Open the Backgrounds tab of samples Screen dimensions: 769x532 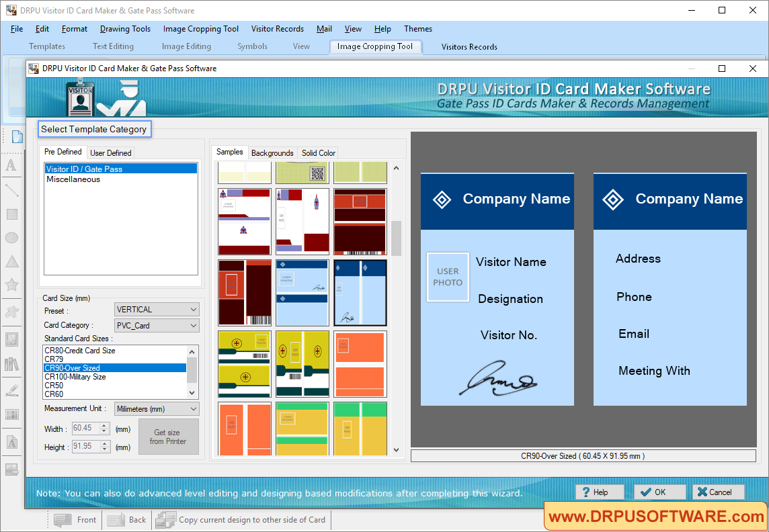tap(272, 152)
